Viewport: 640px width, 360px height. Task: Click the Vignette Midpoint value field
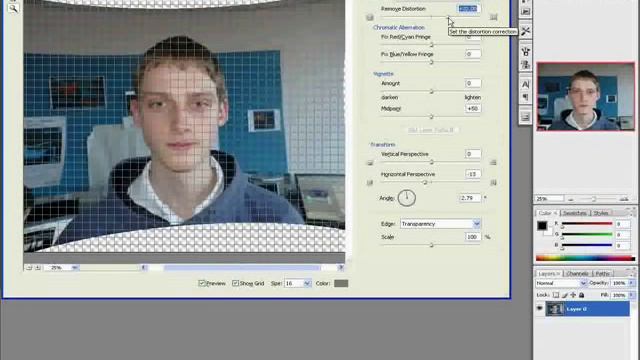[x=473, y=109]
